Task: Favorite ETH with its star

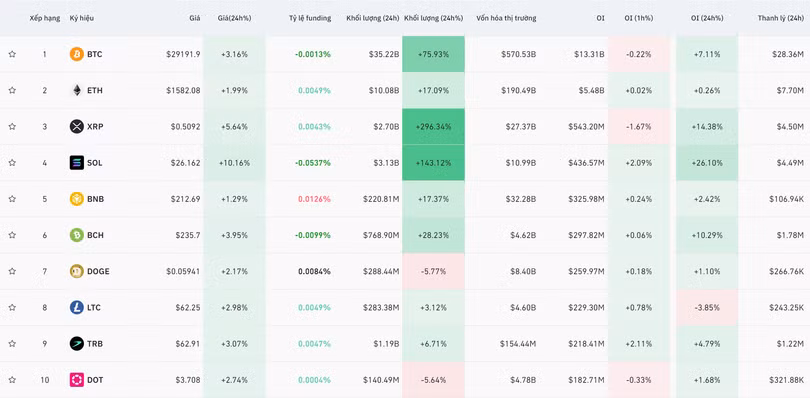Action: tap(12, 90)
